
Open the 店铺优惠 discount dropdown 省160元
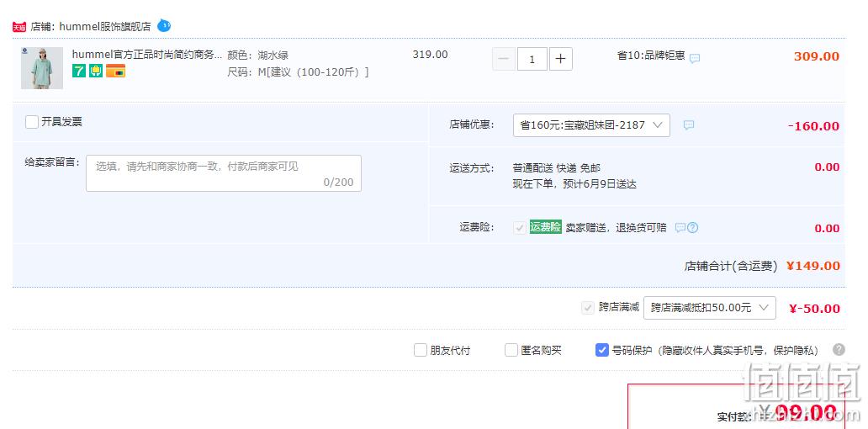coord(592,125)
